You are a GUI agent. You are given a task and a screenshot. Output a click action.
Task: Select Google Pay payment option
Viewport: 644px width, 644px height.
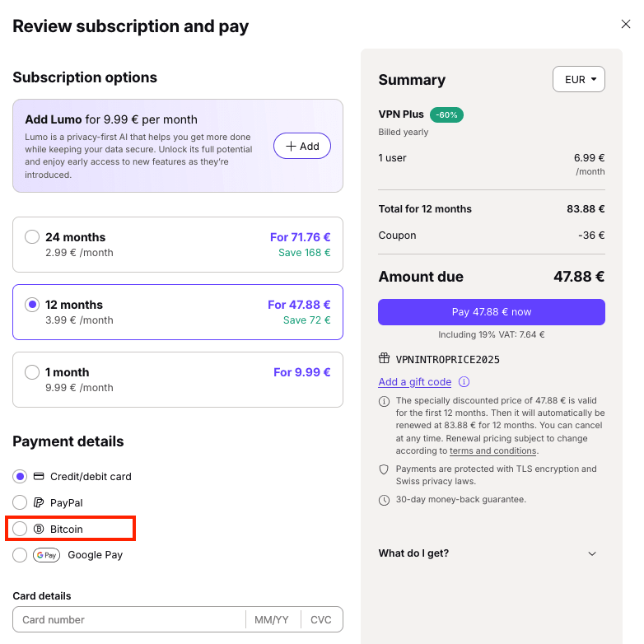click(20, 555)
